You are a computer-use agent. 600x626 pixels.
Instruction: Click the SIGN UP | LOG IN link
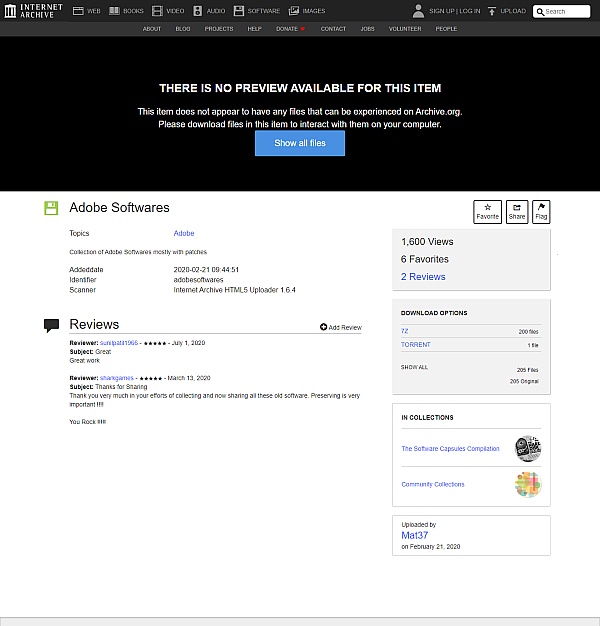[455, 11]
